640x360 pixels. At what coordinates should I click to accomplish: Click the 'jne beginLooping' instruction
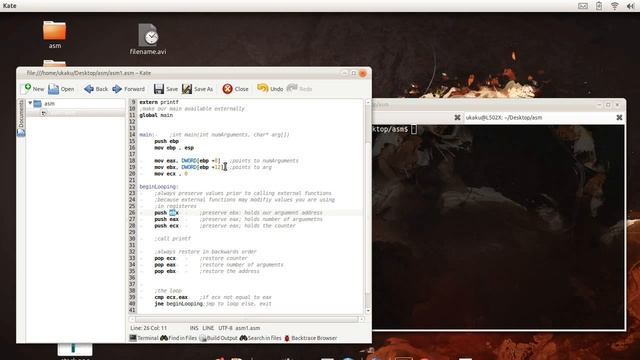click(179, 304)
